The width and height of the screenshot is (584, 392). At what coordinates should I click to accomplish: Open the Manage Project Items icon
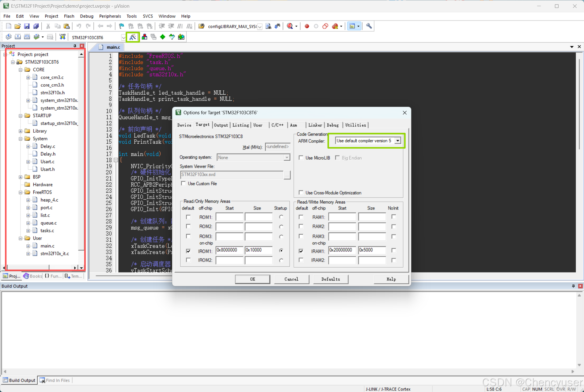pos(144,37)
